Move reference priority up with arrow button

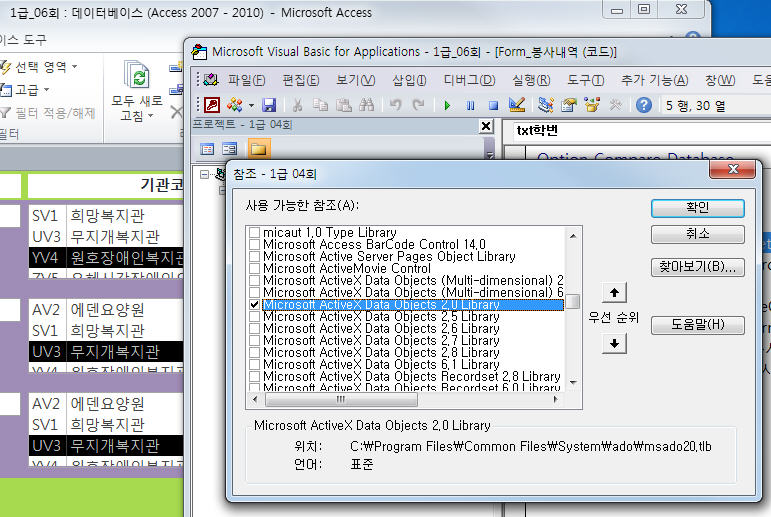pos(617,292)
